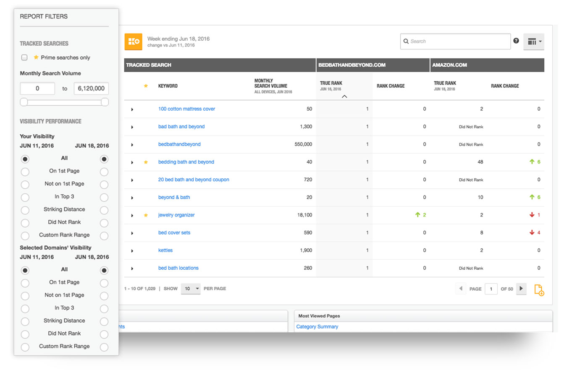Click the star on jewelry organizer row
The width and height of the screenshot is (588, 383).
[146, 215]
